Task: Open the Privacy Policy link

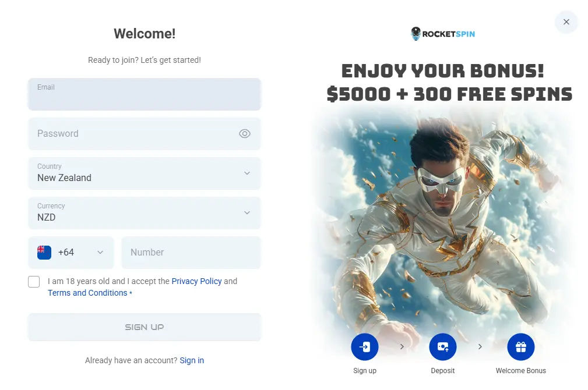Action: coord(196,281)
